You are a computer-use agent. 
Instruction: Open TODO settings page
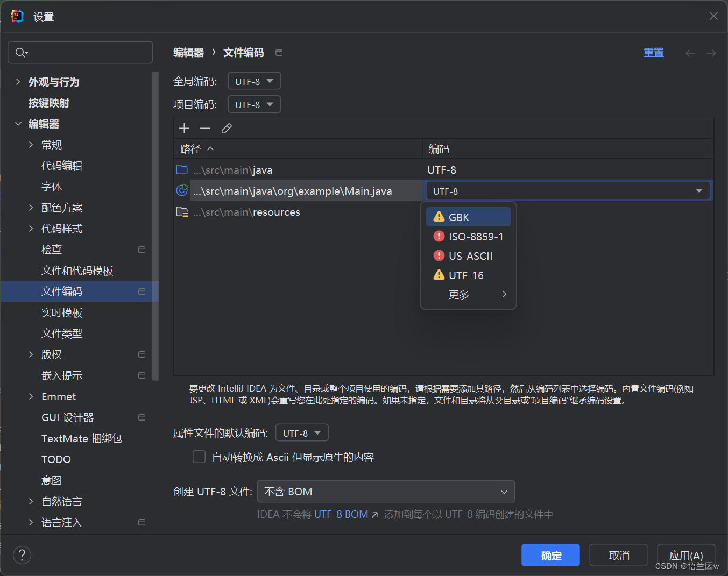pyautogui.click(x=56, y=459)
